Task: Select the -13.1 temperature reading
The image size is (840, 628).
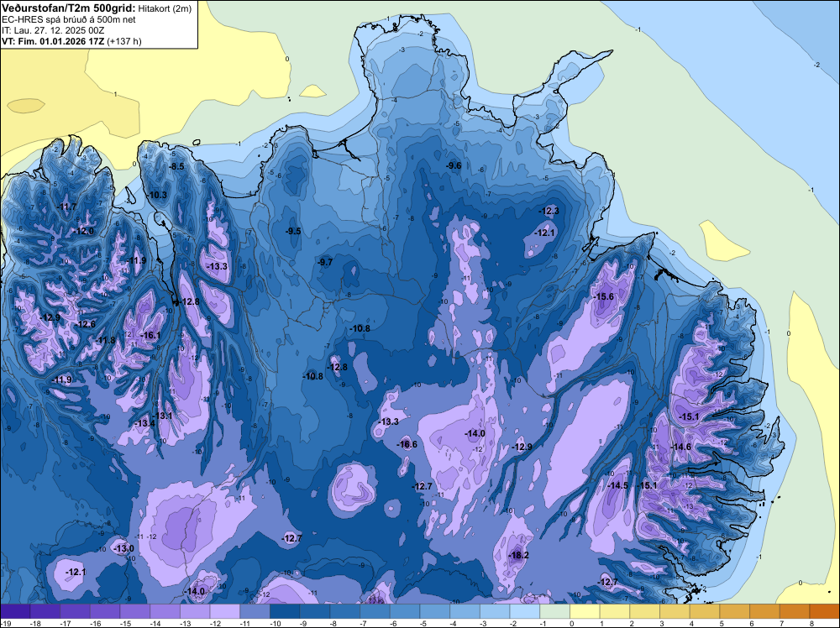Action: click(x=162, y=416)
